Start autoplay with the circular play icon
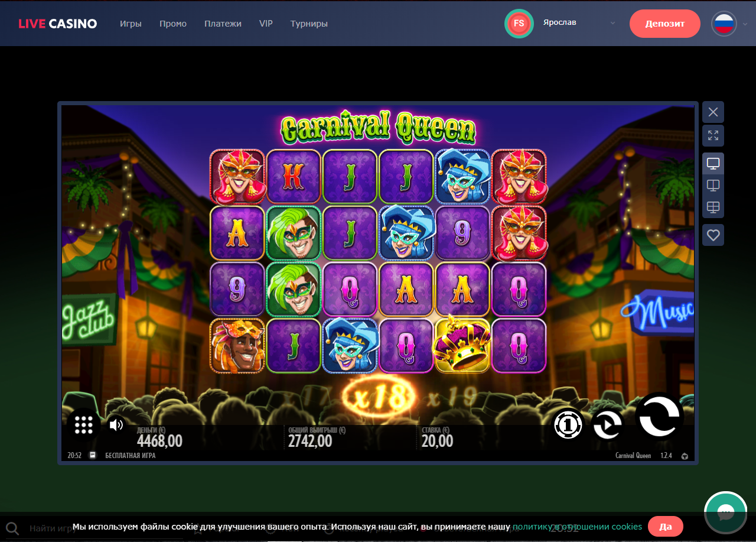The height and width of the screenshot is (542, 756). (x=608, y=424)
